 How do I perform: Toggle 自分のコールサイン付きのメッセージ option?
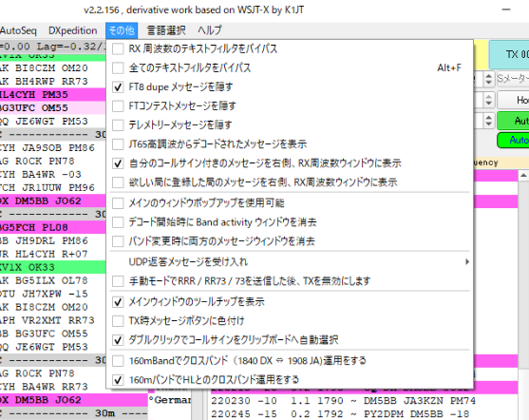point(118,163)
